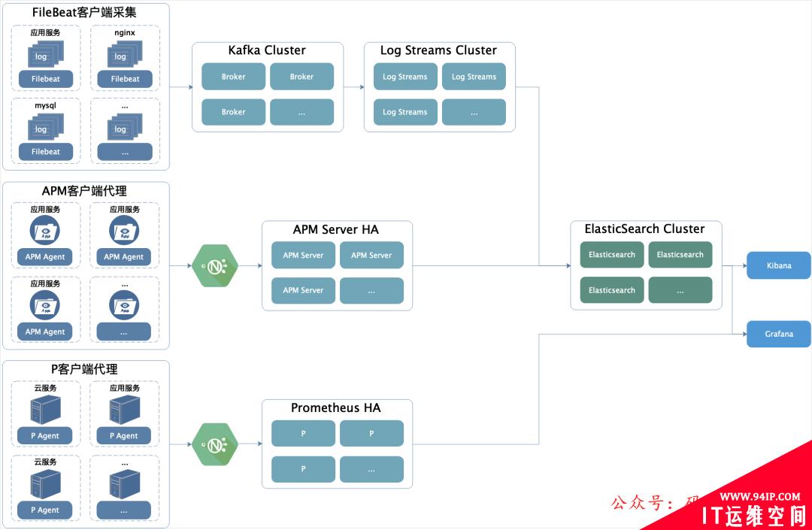The height and width of the screenshot is (530, 812).
Task: Click the "..." box in the P客户端代理 panel
Action: [124, 510]
